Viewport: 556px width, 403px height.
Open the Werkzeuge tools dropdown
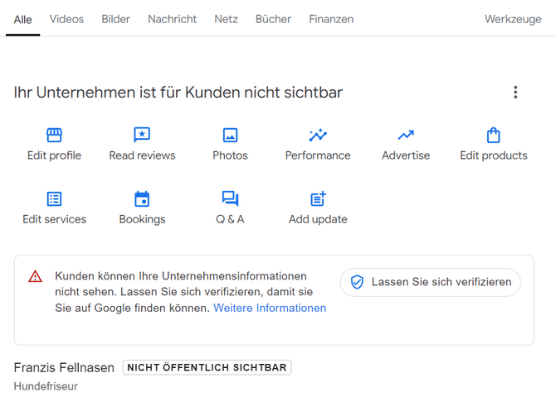pyautogui.click(x=513, y=19)
